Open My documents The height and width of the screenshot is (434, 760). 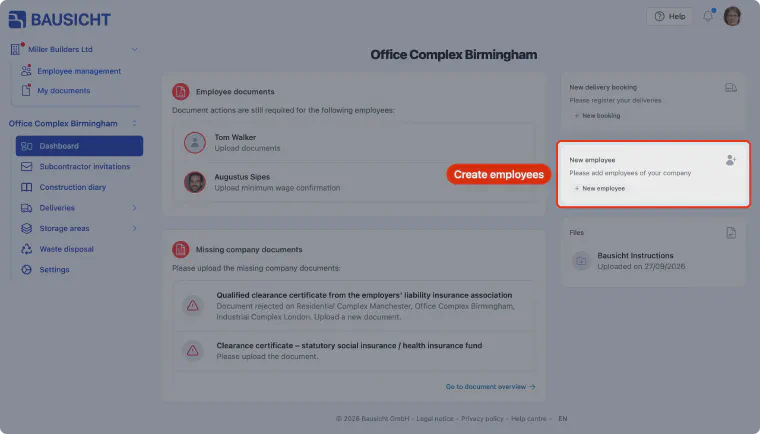coord(63,91)
